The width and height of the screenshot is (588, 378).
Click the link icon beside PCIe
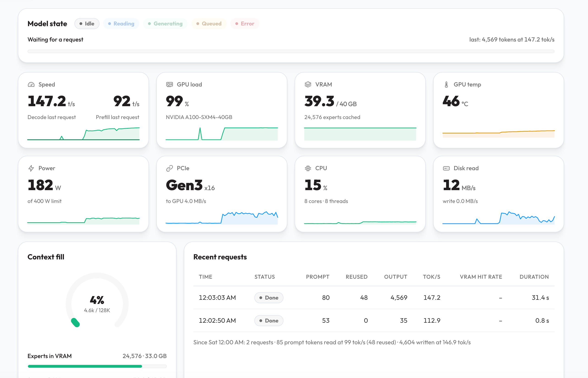169,168
